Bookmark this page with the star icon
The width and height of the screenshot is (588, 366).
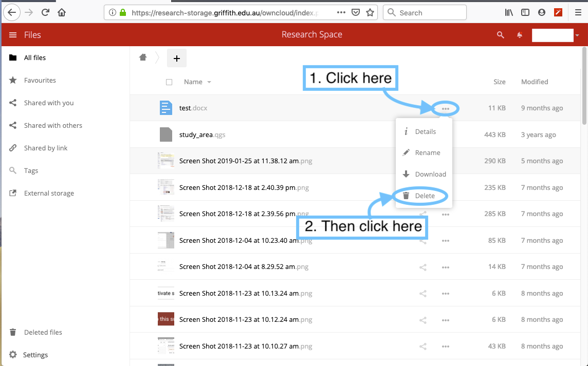(370, 12)
